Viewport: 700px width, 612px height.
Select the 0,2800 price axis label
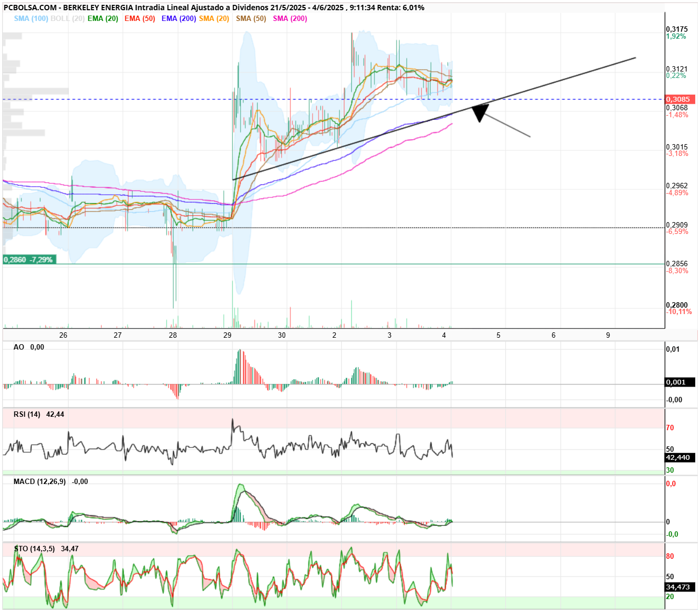pos(677,305)
